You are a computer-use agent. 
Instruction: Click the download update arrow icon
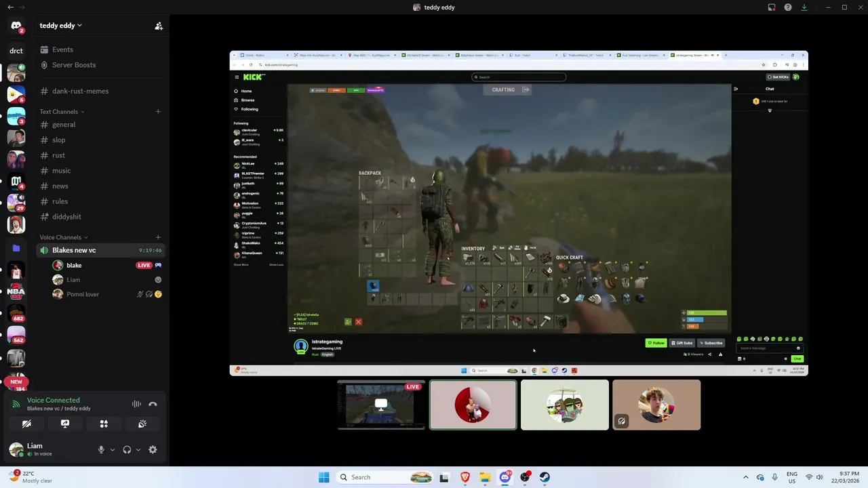click(x=804, y=7)
